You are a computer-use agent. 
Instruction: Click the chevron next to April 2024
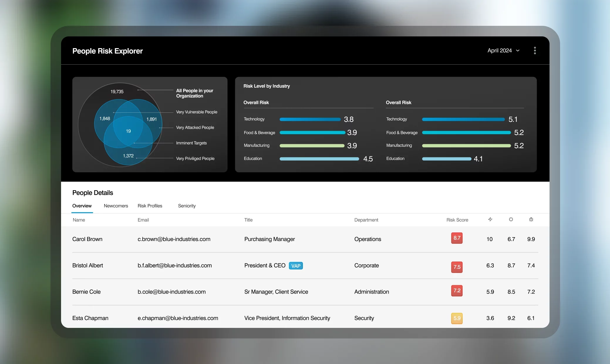(518, 51)
